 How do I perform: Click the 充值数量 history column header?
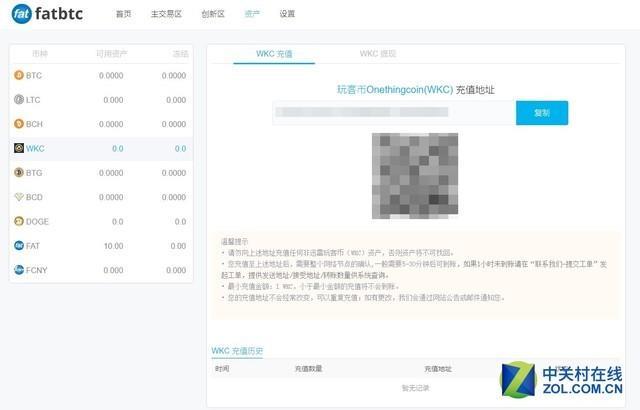point(309,369)
